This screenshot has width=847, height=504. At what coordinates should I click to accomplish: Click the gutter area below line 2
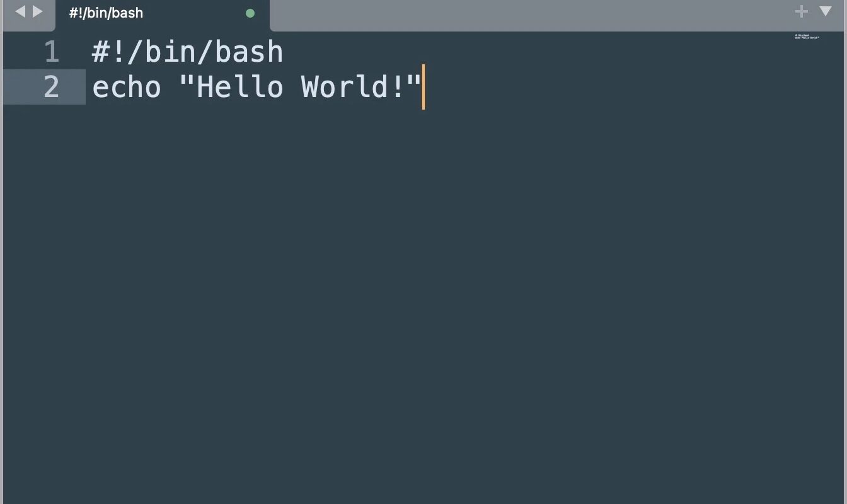pyautogui.click(x=44, y=302)
